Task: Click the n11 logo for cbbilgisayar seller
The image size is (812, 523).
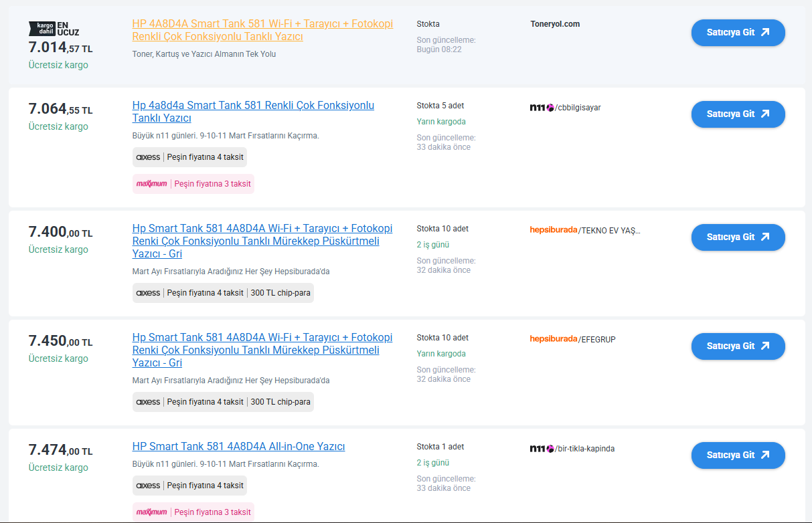Action: (542, 108)
